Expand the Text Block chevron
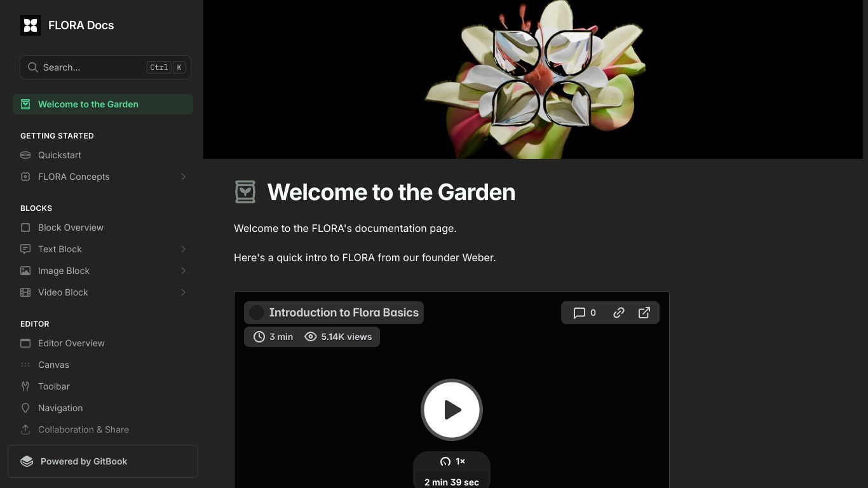 (x=183, y=249)
